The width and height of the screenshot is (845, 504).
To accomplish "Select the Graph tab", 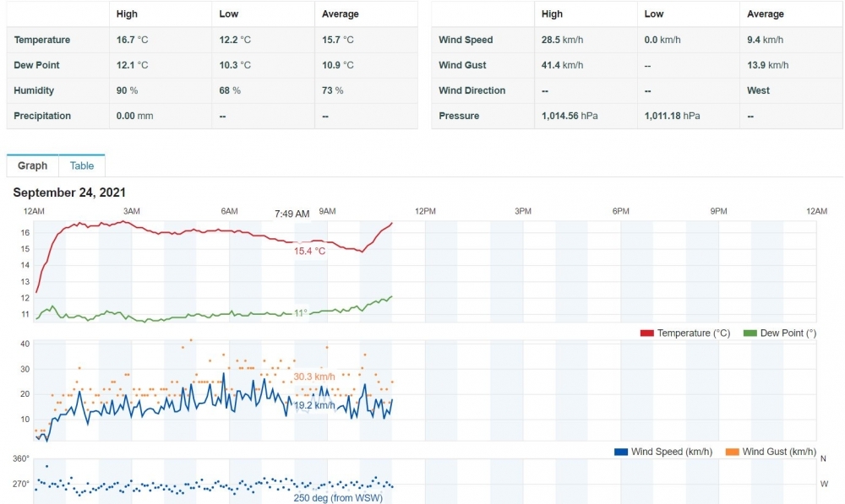I will tap(33, 166).
